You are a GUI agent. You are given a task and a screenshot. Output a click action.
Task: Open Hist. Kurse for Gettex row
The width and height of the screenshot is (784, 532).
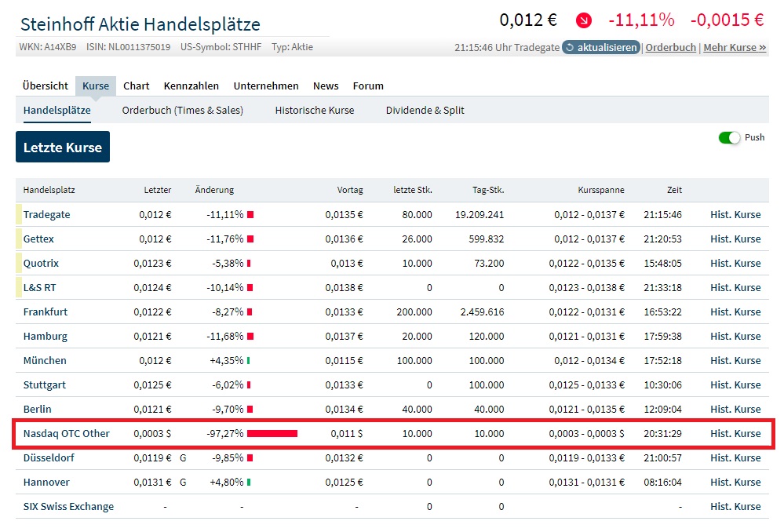click(735, 239)
